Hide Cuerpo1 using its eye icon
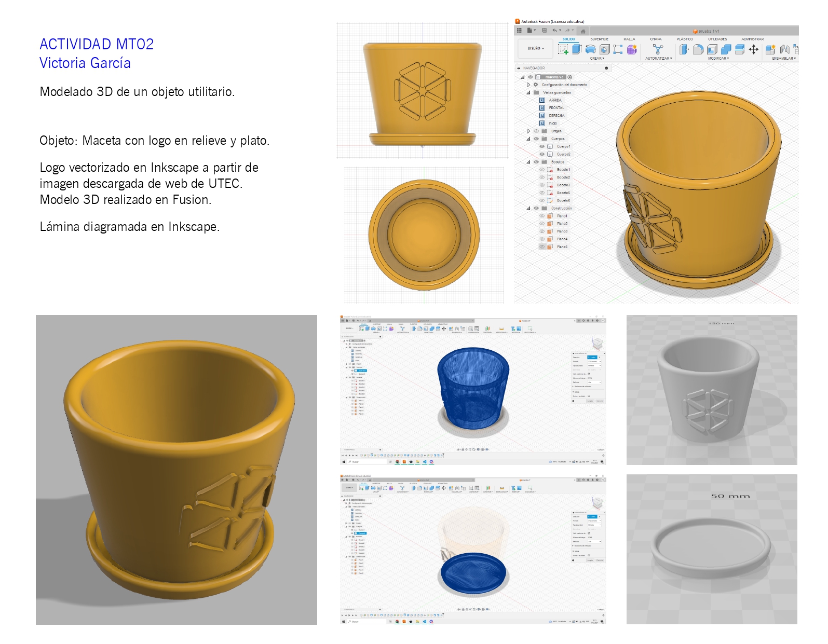 coord(542,146)
